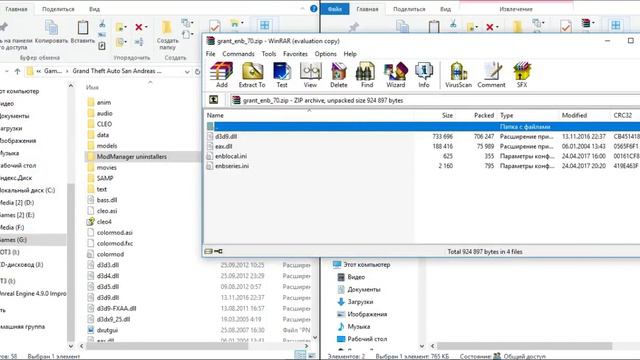
Task: Select Unreal Engine 4.9.0 in left navigation
Action: click(33, 293)
